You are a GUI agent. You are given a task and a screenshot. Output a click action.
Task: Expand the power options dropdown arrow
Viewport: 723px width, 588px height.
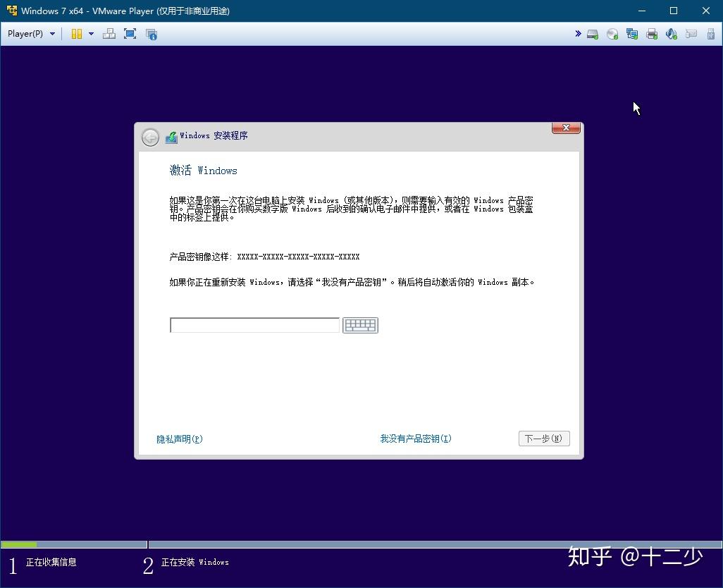pyautogui.click(x=91, y=34)
